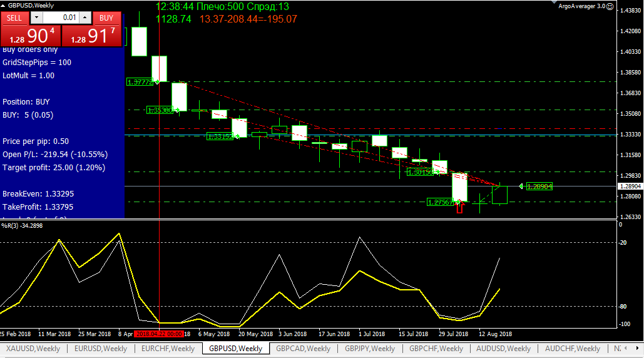The width and height of the screenshot is (644, 358).
Task: Click 'Open P/L: -219.54 (-10.55%)' text
Action: [55, 155]
